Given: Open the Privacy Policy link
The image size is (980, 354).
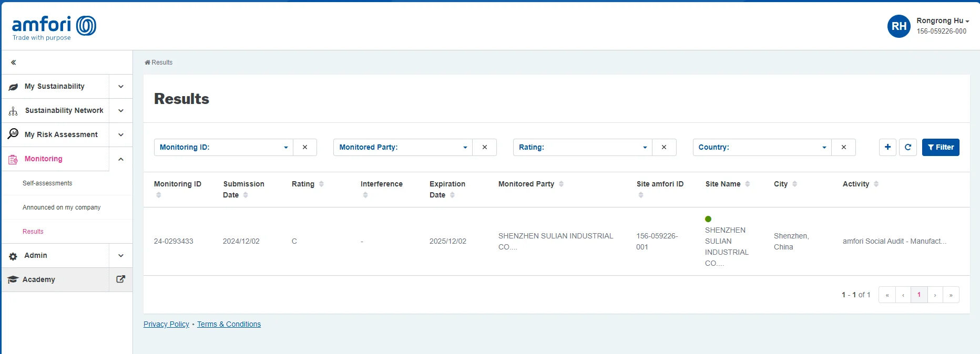Looking at the screenshot, I should point(166,324).
